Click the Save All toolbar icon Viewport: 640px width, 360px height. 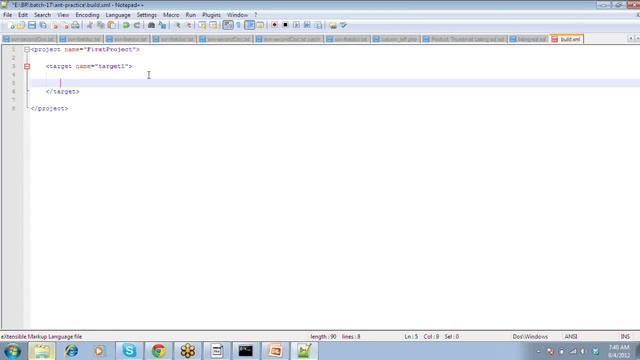point(43,25)
